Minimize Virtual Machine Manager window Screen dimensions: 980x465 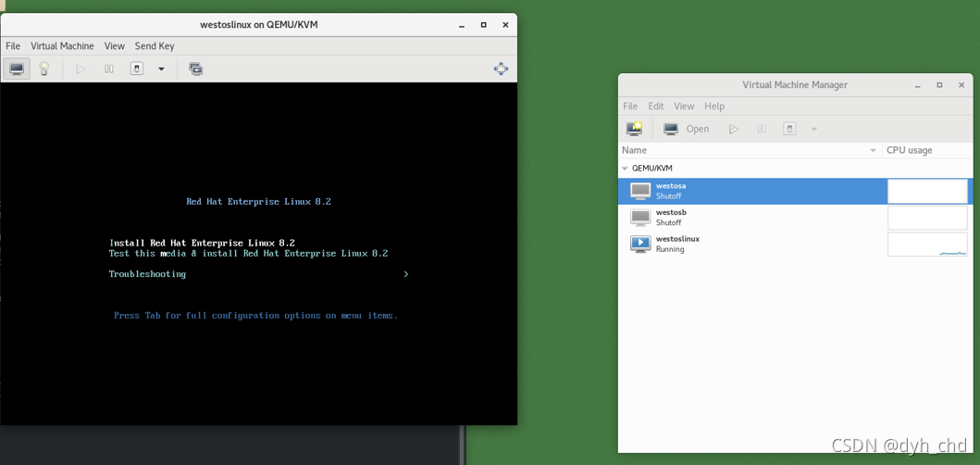point(917,85)
